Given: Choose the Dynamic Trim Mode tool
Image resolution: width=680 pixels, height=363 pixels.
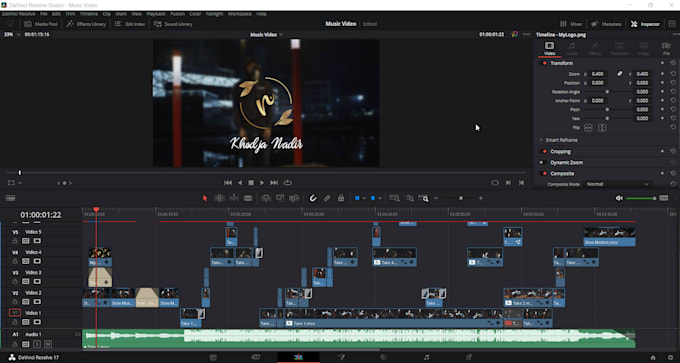Looking at the screenshot, I should [x=234, y=198].
